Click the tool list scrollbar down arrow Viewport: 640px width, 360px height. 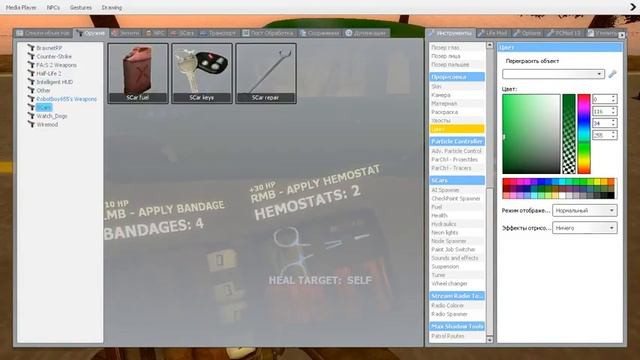[x=490, y=339]
